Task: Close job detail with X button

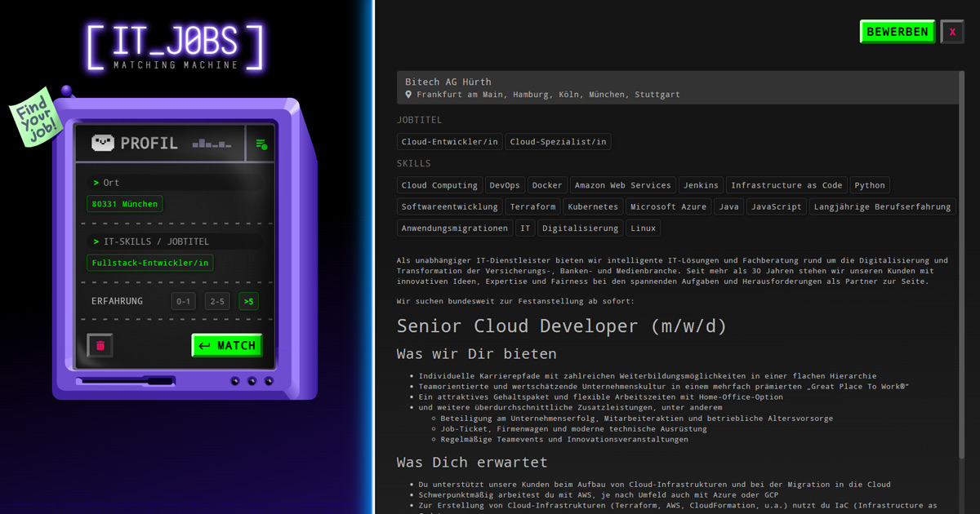Action: tap(952, 32)
